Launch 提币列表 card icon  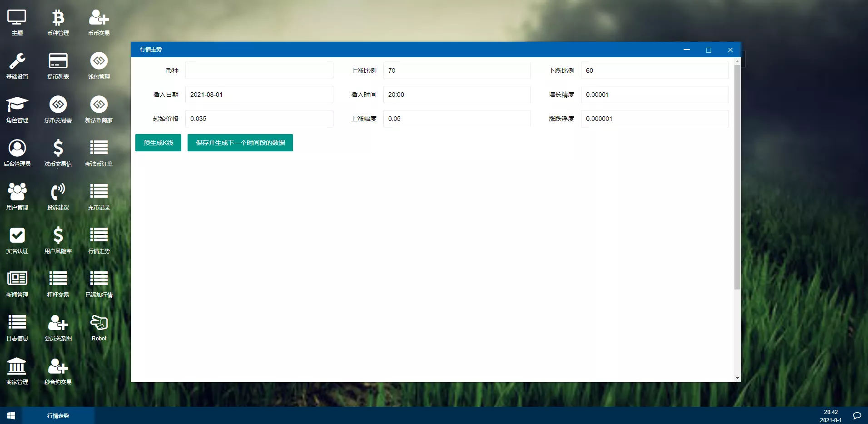(58, 62)
